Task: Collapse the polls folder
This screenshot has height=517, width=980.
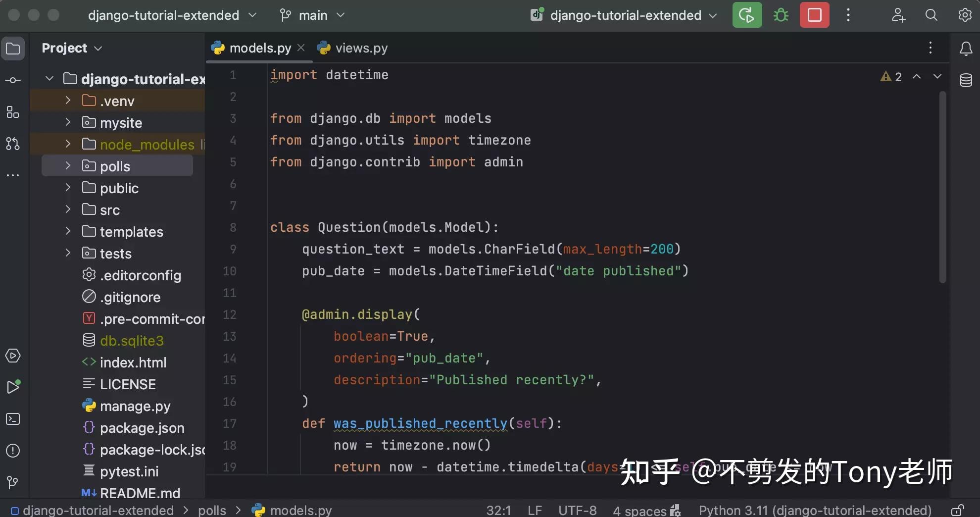Action: 68,166
